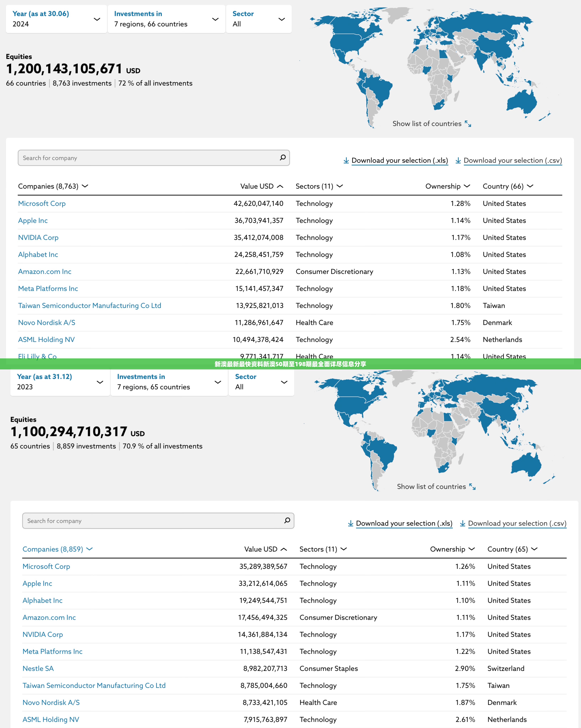Viewport: 581px width, 728px height.
Task: Open Novo Nordisk A/S with 1.75% ownership
Action: (47, 323)
